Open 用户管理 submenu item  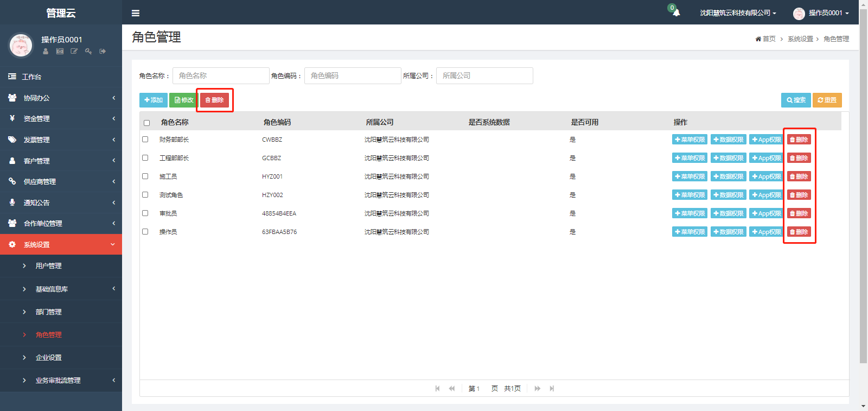61,265
